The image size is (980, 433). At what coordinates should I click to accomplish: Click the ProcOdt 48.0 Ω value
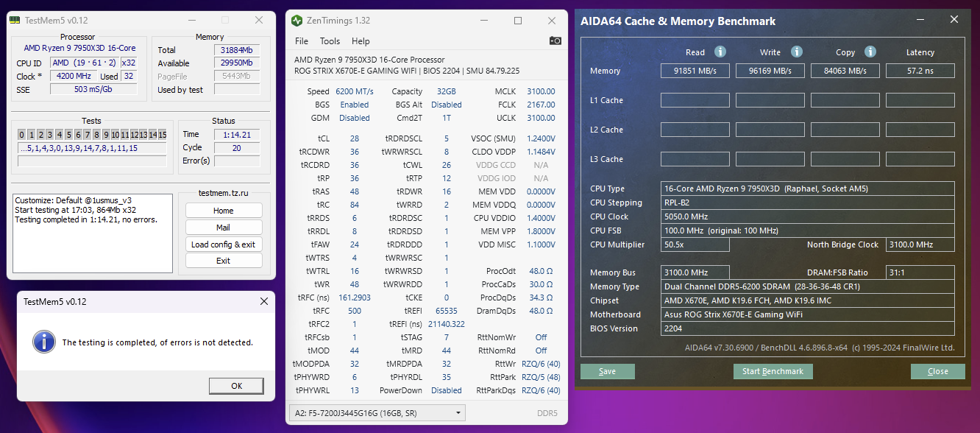[541, 271]
